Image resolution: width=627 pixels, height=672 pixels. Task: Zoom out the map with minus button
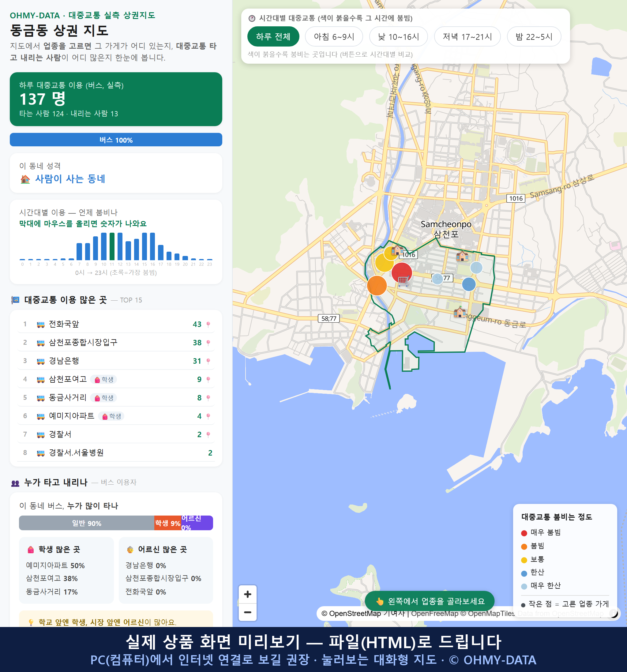click(x=247, y=612)
